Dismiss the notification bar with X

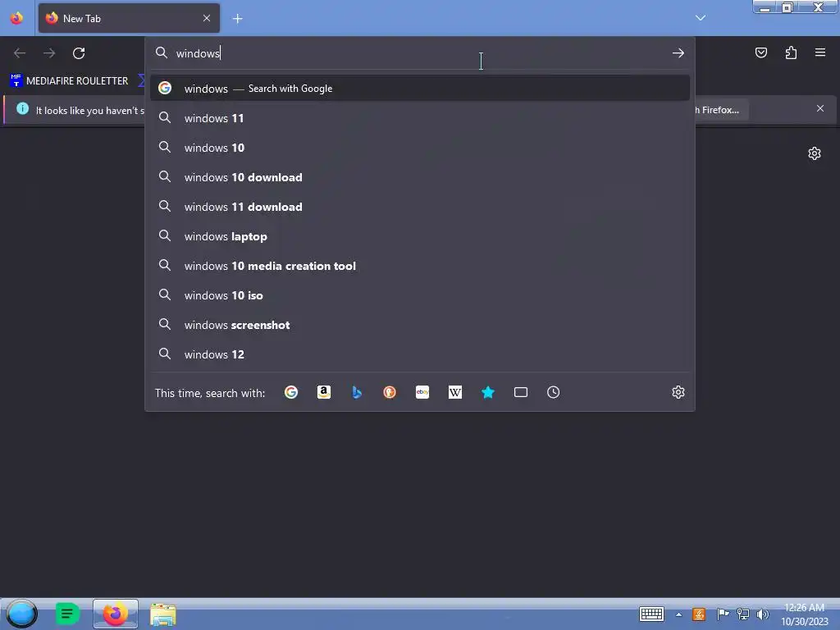pos(820,109)
